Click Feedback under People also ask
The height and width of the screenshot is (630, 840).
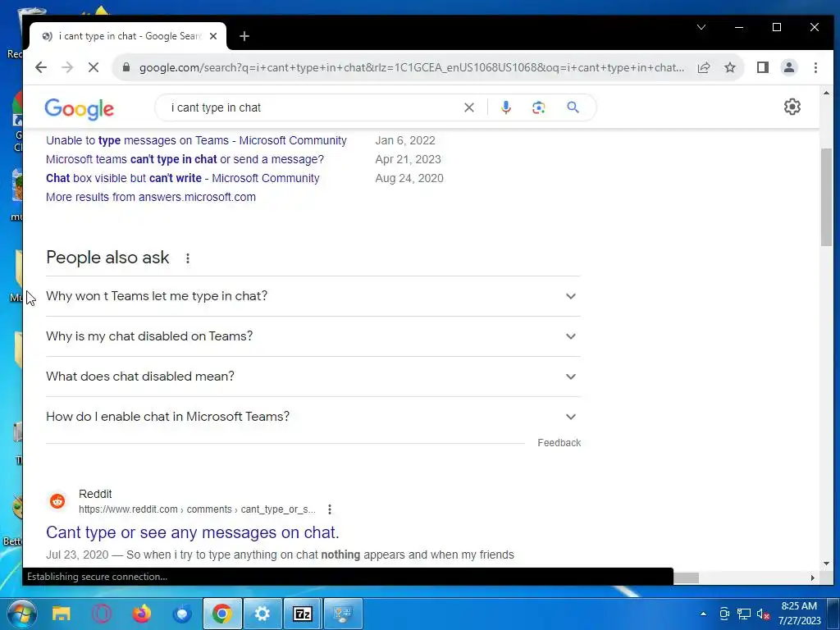pos(559,442)
